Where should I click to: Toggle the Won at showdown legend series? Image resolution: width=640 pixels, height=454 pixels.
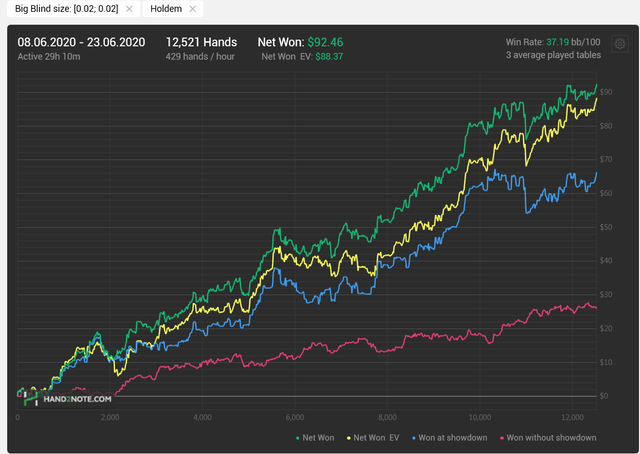[449, 438]
